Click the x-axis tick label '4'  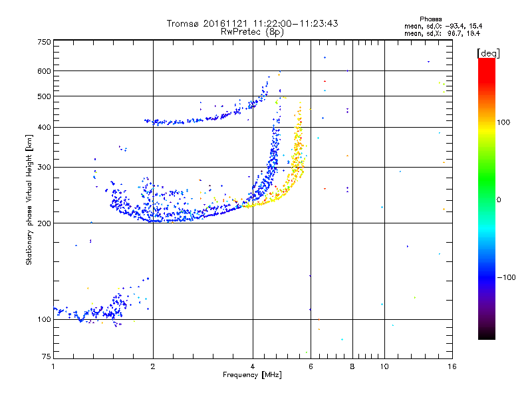(253, 366)
